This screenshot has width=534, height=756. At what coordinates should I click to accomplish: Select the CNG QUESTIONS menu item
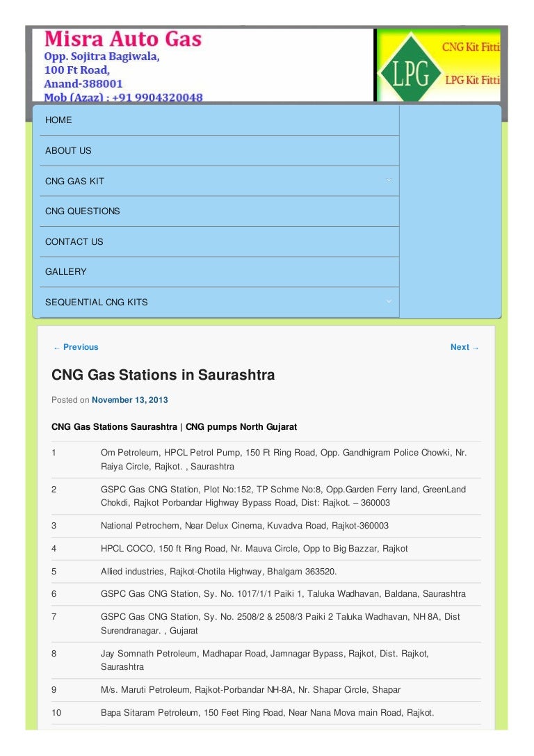[x=83, y=211]
